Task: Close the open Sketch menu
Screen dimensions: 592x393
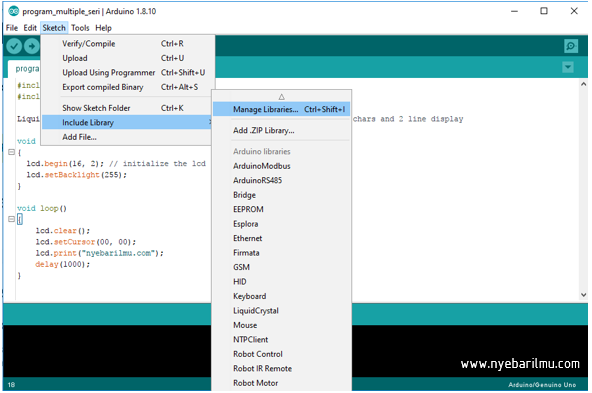Action: coord(54,28)
